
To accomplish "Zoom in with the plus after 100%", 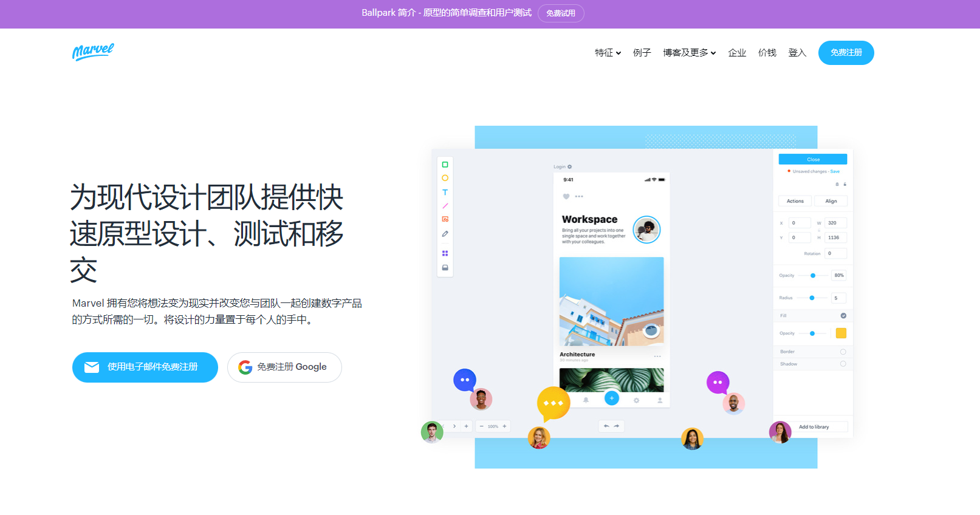I will [x=504, y=426].
